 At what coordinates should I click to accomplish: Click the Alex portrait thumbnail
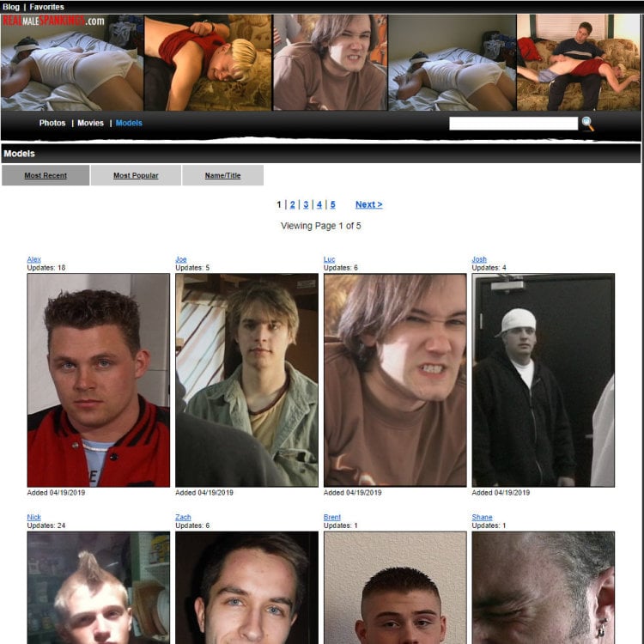tap(99, 380)
